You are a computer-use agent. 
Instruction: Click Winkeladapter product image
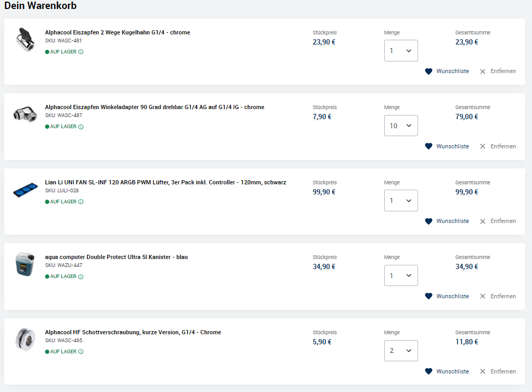(x=25, y=114)
